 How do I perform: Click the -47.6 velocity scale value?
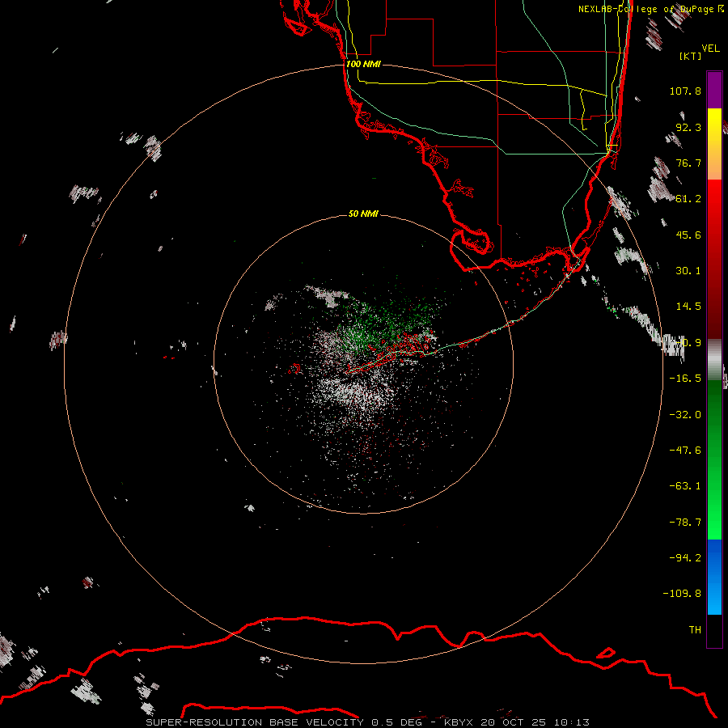[x=685, y=451]
